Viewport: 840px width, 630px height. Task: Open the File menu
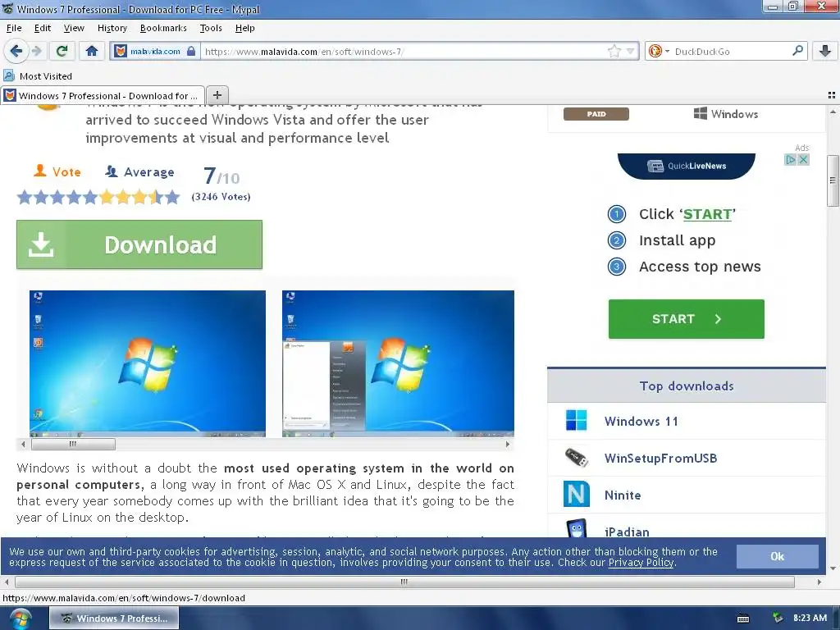(14, 28)
